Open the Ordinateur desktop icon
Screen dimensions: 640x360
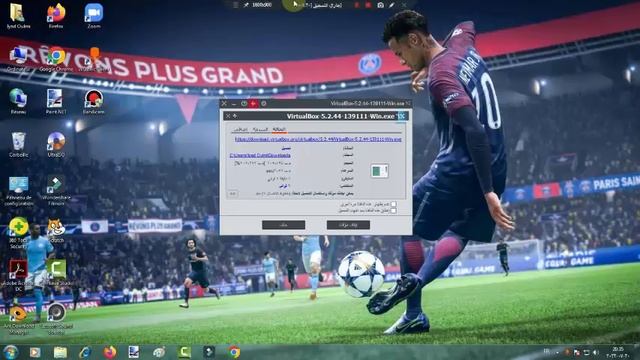coord(18,58)
